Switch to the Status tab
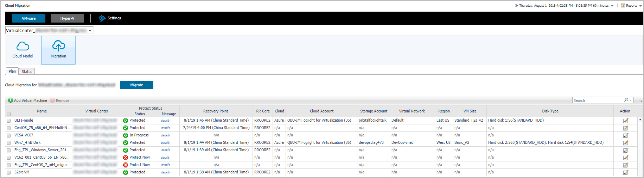644x178 pixels. click(x=27, y=72)
